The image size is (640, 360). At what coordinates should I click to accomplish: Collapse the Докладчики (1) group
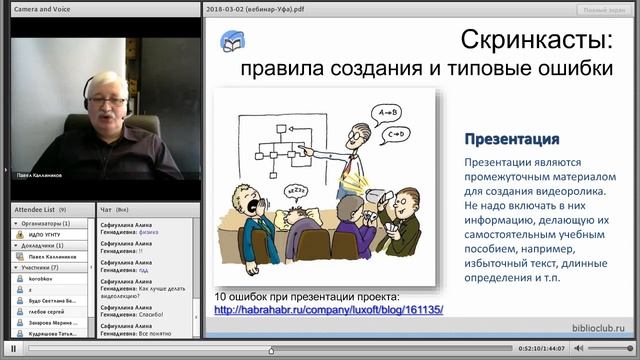point(16,246)
